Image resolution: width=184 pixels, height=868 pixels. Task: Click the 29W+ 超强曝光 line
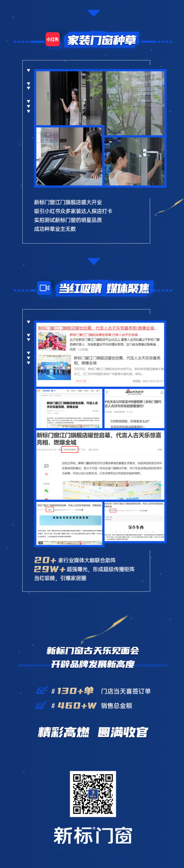click(x=84, y=569)
